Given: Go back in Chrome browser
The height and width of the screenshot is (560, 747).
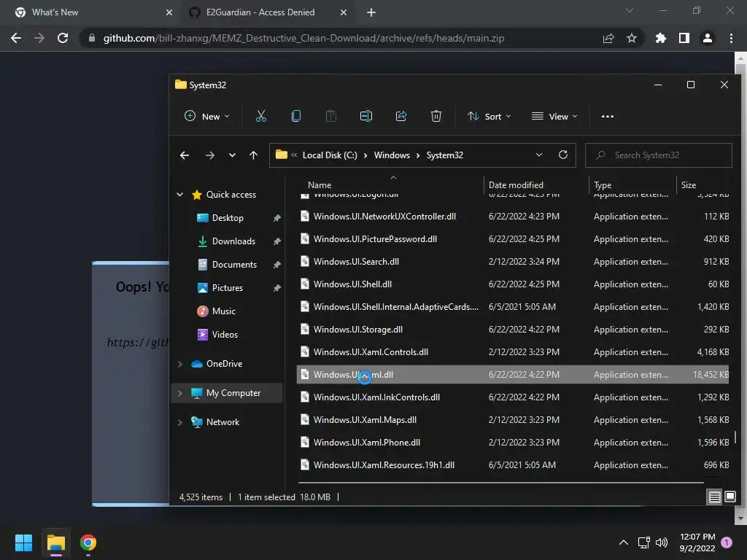Looking at the screenshot, I should tap(16, 38).
